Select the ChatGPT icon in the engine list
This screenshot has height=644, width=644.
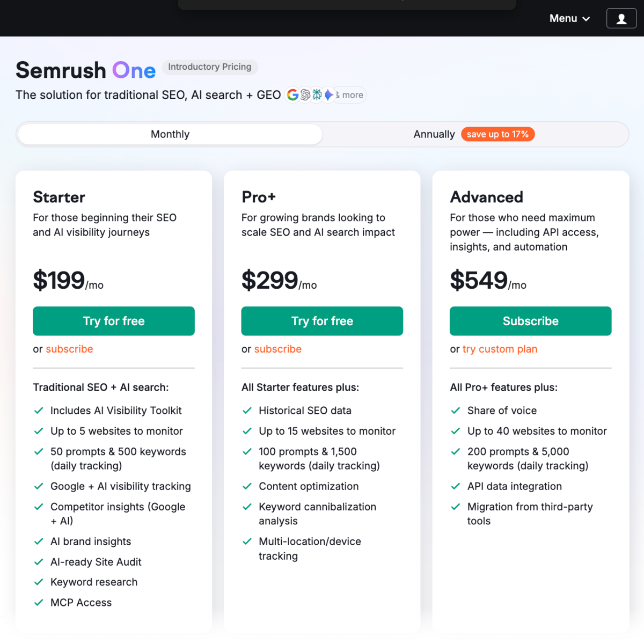pos(305,95)
